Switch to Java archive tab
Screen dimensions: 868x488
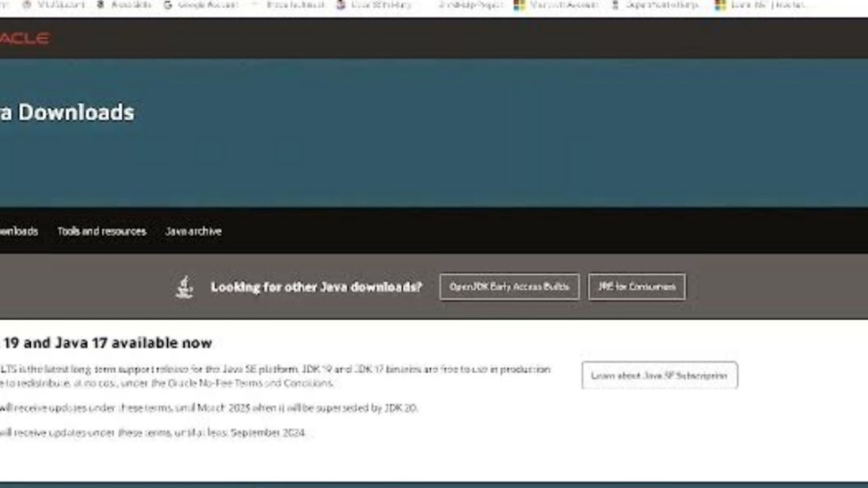[193, 231]
